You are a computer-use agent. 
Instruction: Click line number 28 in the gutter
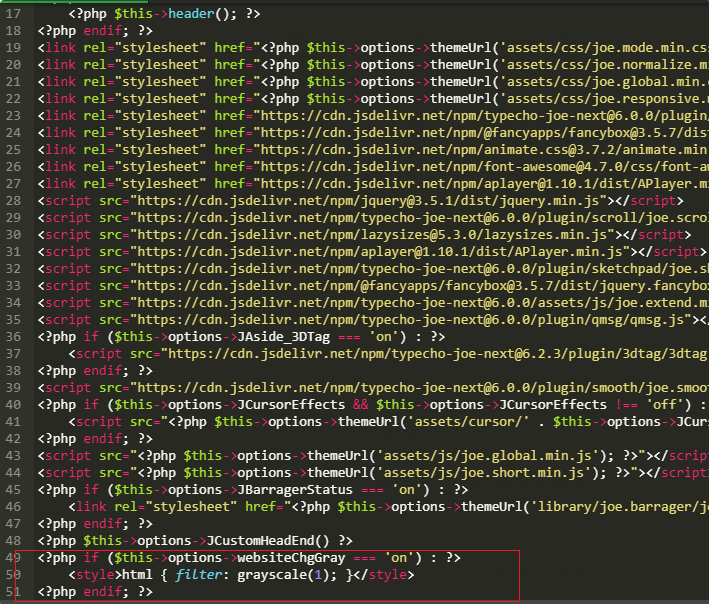tap(13, 201)
